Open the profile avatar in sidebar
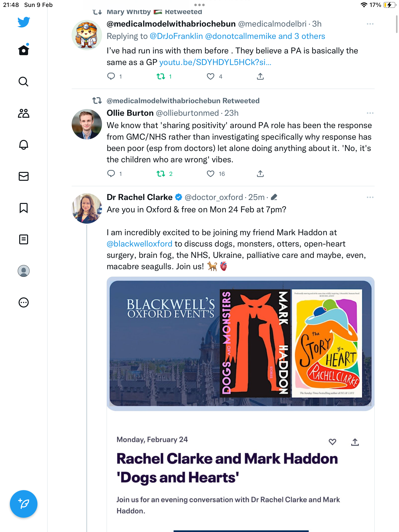The height and width of the screenshot is (532, 399). pyautogui.click(x=24, y=271)
